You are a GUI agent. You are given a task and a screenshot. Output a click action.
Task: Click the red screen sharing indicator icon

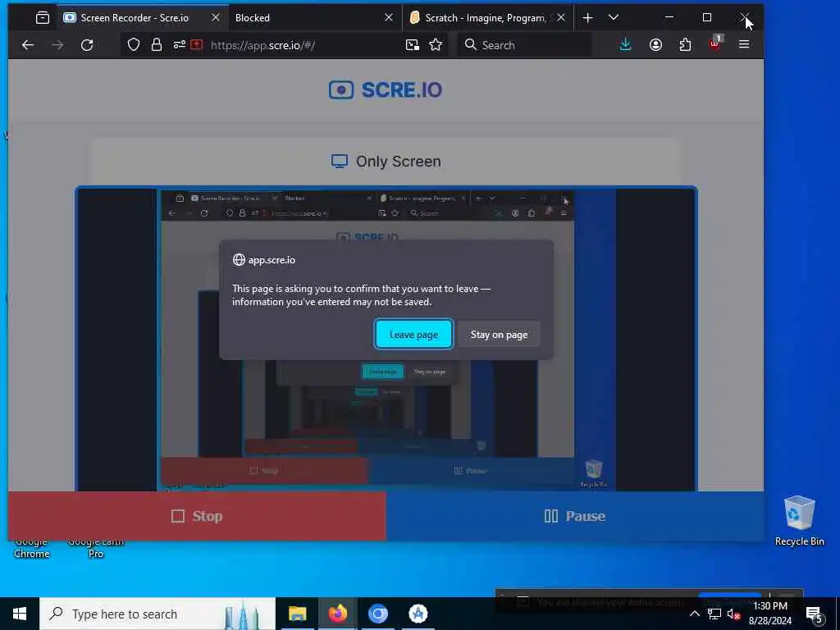[197, 45]
